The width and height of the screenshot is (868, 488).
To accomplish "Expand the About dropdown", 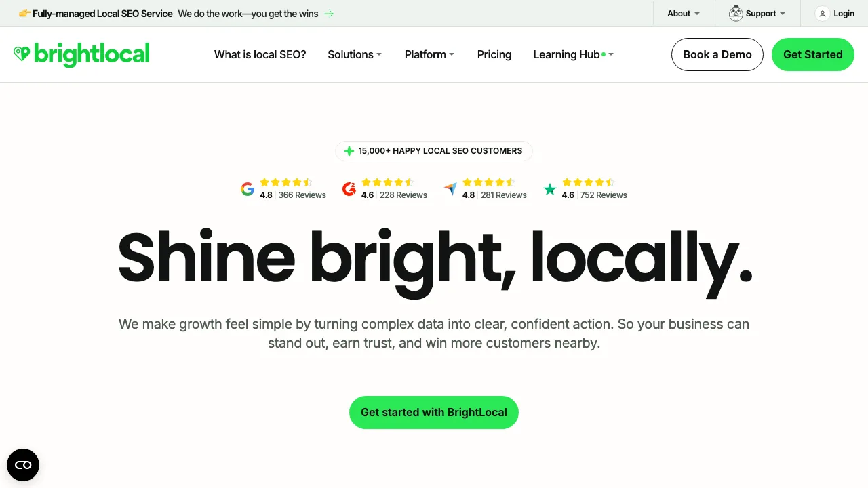I will click(x=683, y=14).
